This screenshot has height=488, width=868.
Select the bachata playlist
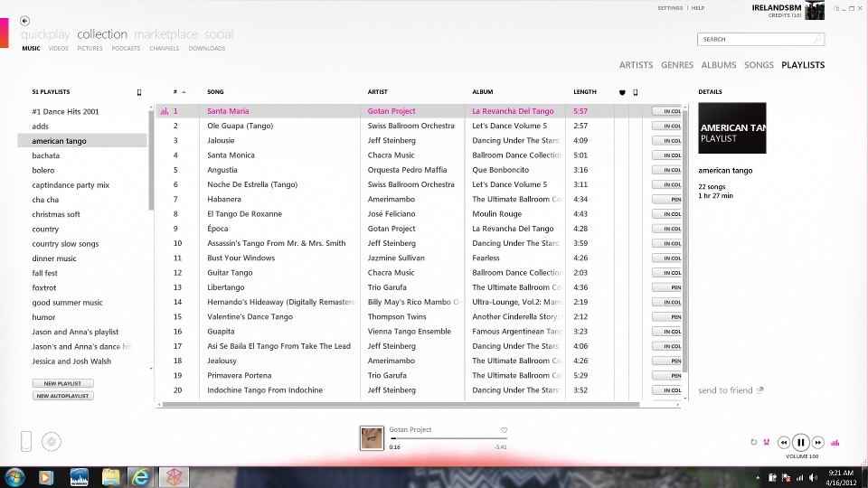click(45, 155)
